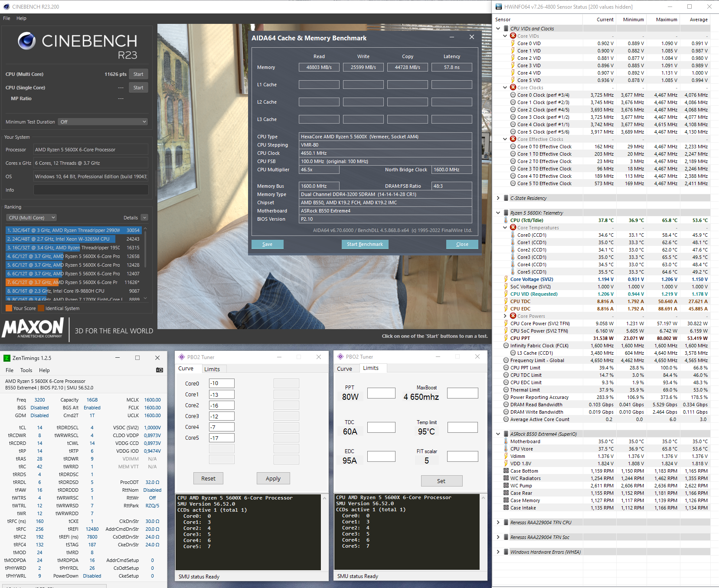The width and height of the screenshot is (719, 588).
Task: Click the Close button in AIDA64 benchmark window
Action: 462,244
